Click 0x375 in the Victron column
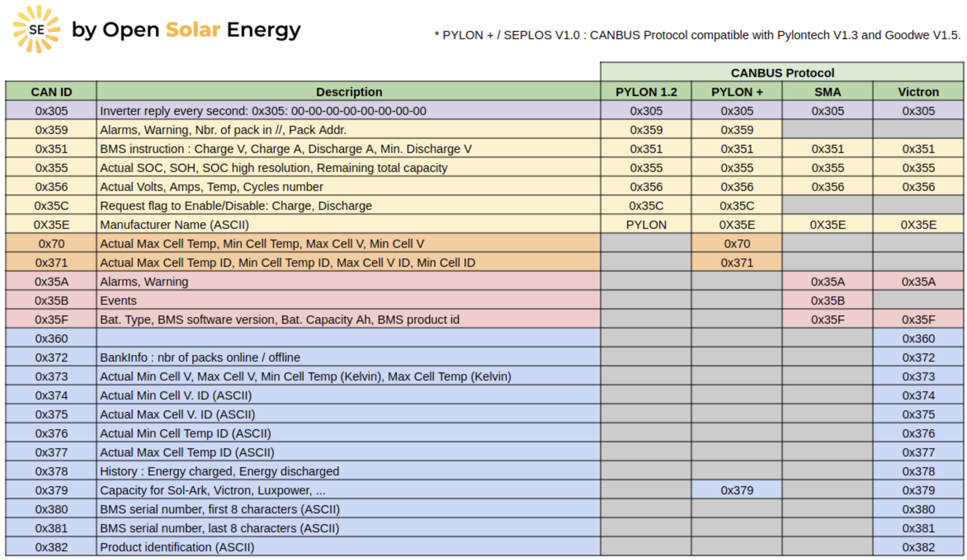The image size is (967, 560). [x=918, y=414]
